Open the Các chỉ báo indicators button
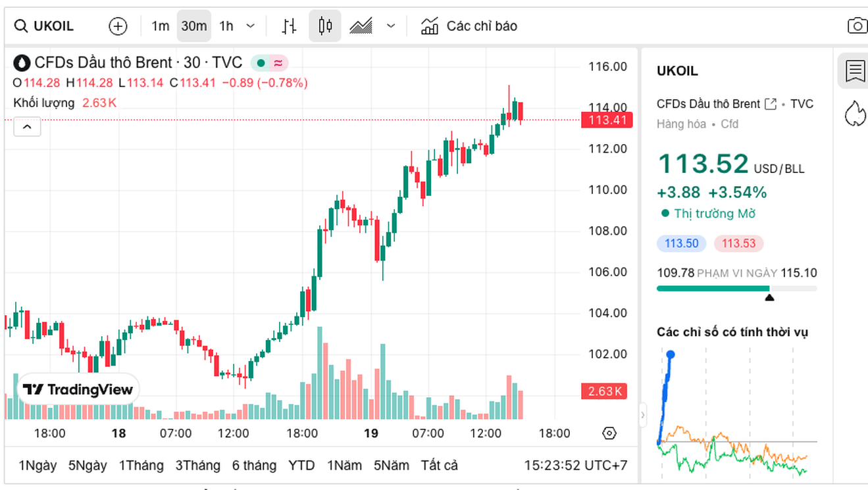Image resolution: width=868 pixels, height=490 pixels. 469,26
